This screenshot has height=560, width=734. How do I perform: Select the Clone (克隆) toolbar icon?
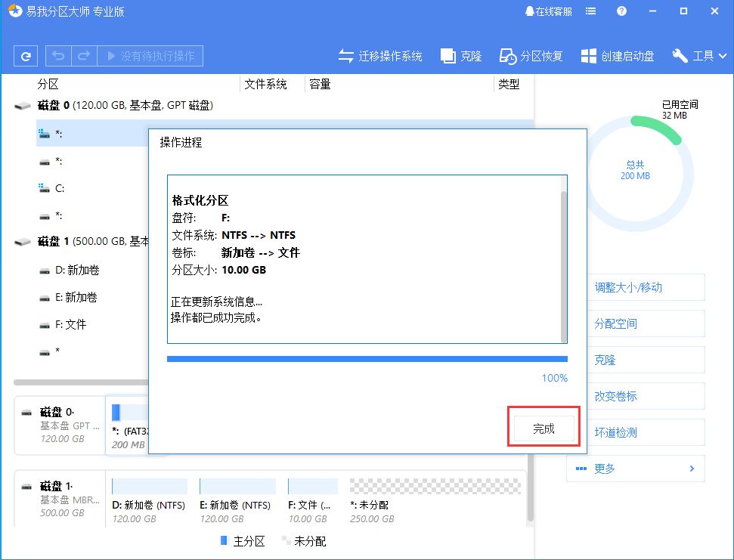(461, 56)
